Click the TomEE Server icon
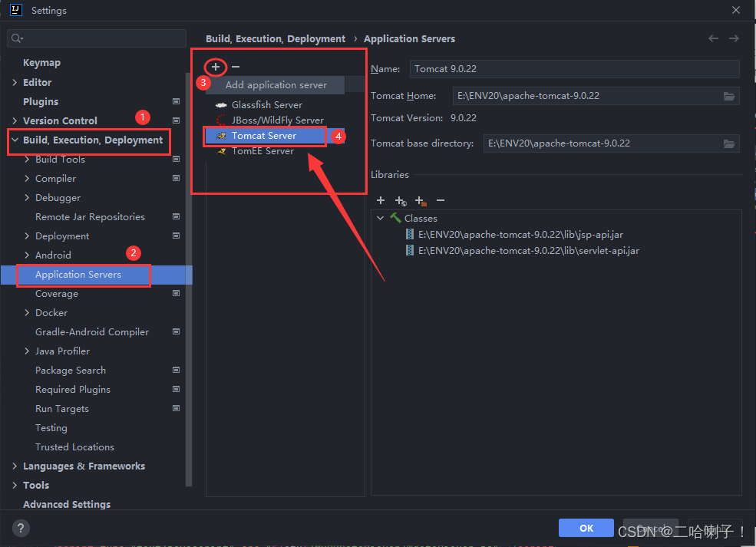This screenshot has height=547, width=756. pos(221,151)
